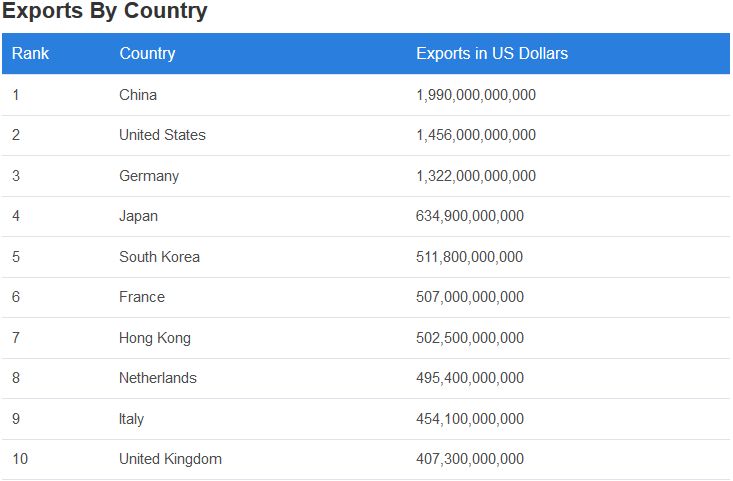Select the Hong Kong cell

155,338
